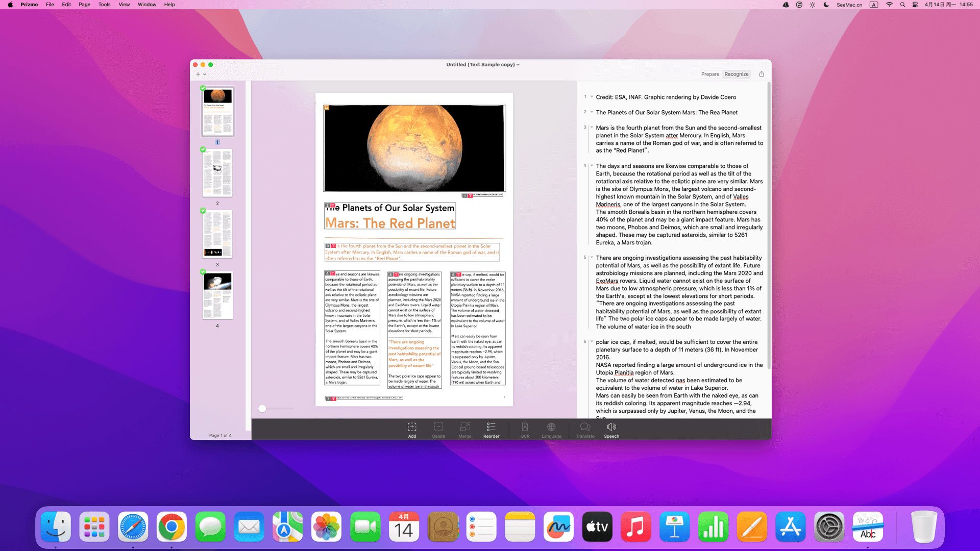Click the zoom slider knob
Viewport: 980px width, 551px height.
tap(262, 409)
